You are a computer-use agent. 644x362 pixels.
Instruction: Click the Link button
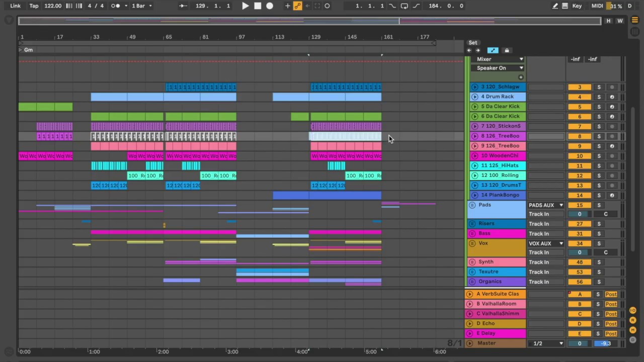coord(15,6)
